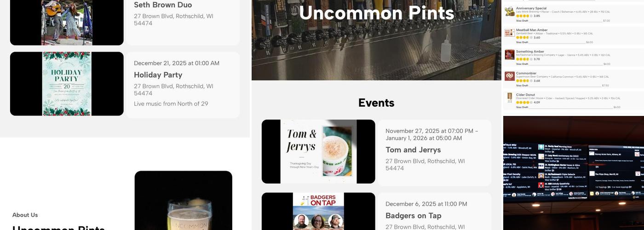Select the Badgers on Tap event title
The height and width of the screenshot is (230, 644).
[x=414, y=216]
